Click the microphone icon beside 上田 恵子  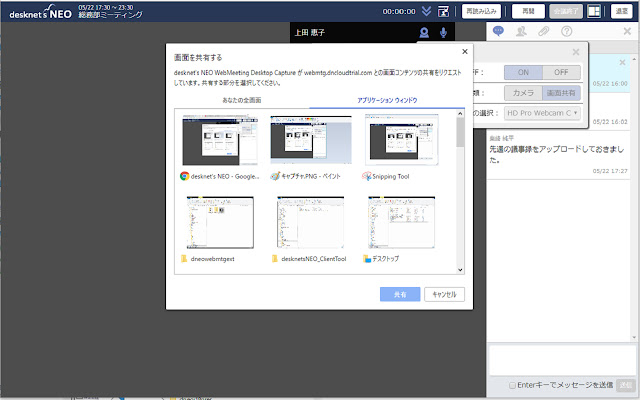click(443, 33)
